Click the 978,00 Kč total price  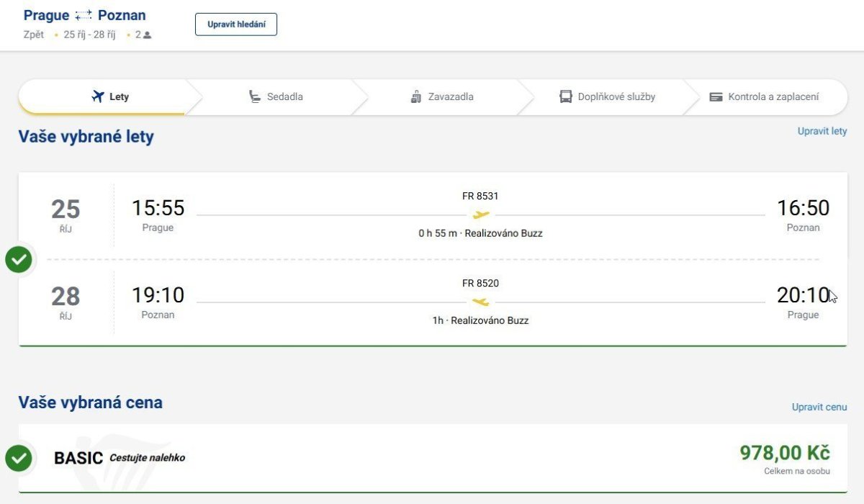tap(785, 453)
